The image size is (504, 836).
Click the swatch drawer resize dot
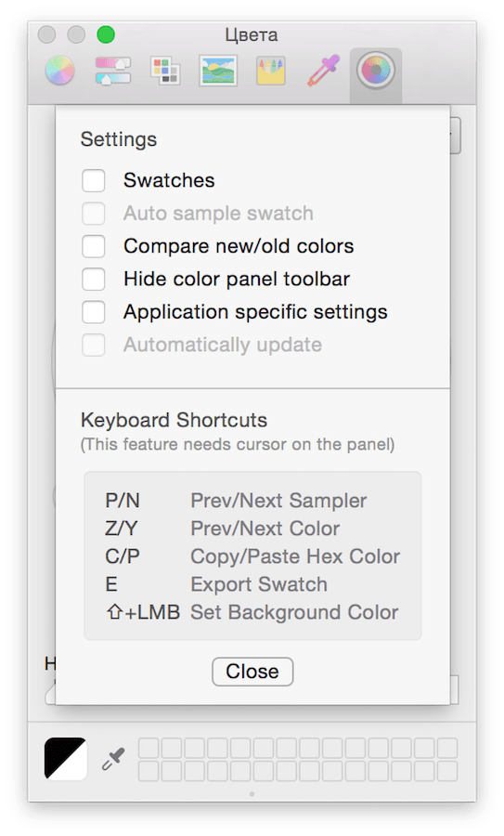pos(252,794)
